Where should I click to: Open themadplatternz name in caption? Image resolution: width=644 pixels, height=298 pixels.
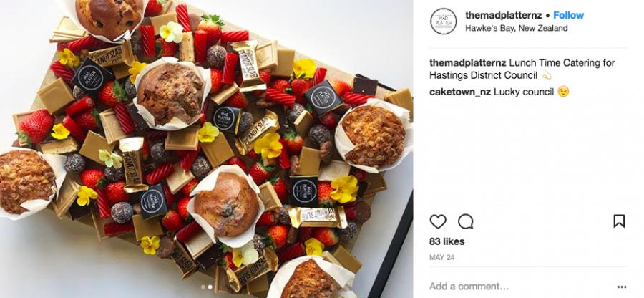pos(467,63)
